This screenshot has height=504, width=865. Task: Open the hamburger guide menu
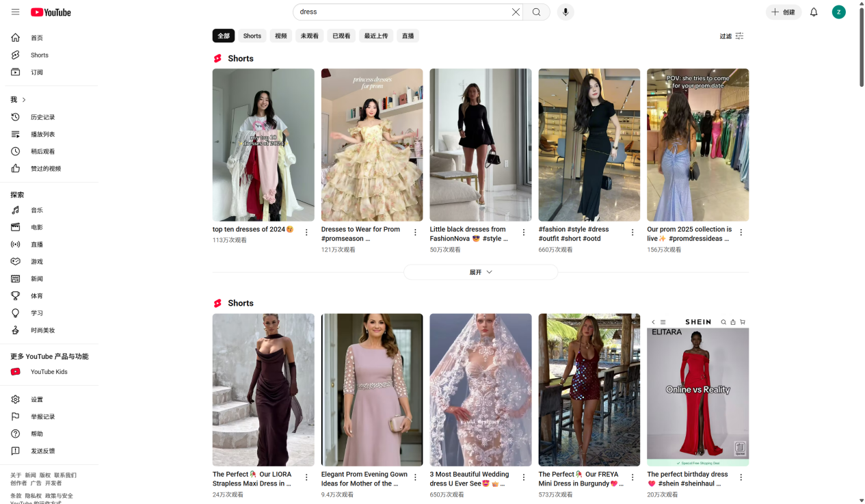click(x=15, y=12)
